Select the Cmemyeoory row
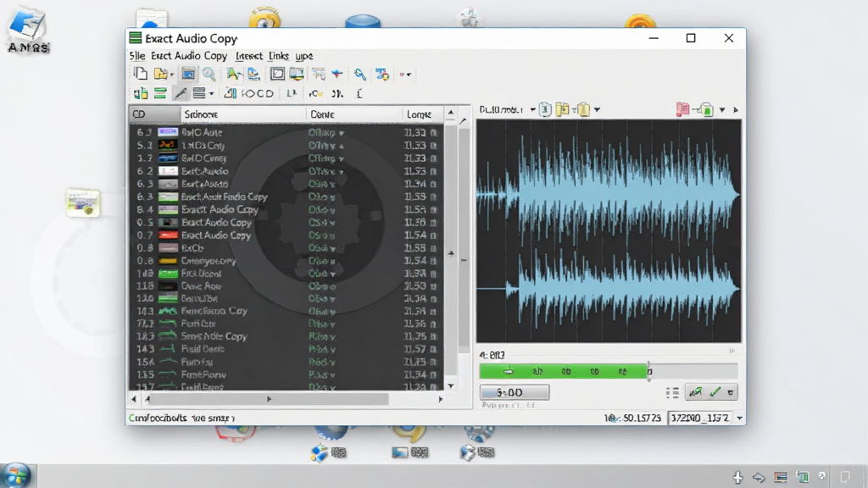The width and height of the screenshot is (868, 488). point(287,261)
